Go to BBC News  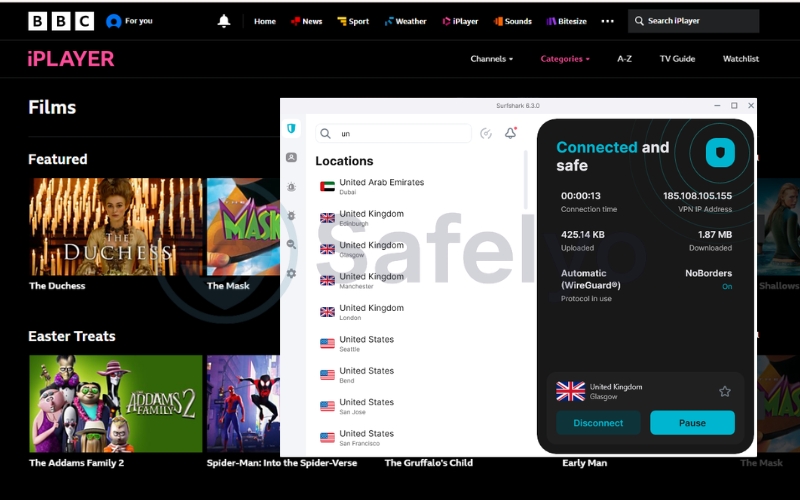[x=307, y=21]
